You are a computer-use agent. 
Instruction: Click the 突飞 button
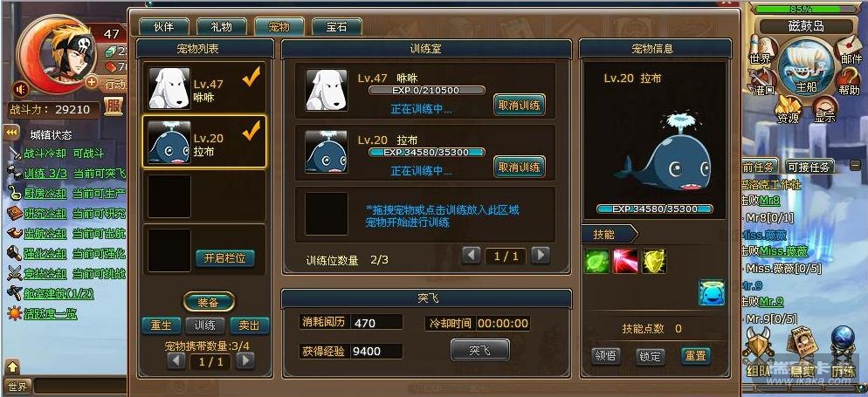[479, 350]
